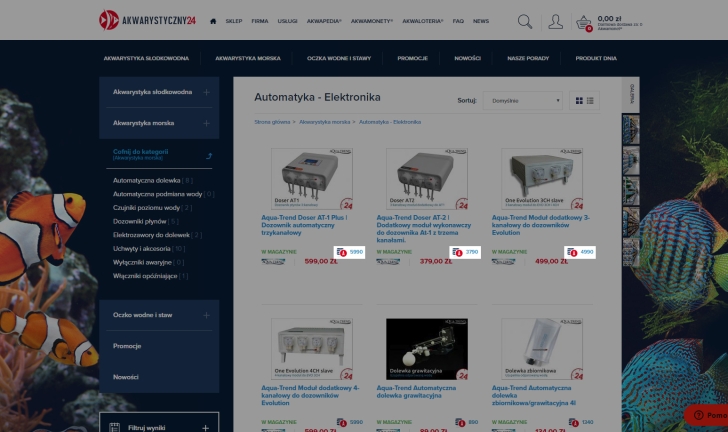Switch to grid view icon

pyautogui.click(x=579, y=100)
